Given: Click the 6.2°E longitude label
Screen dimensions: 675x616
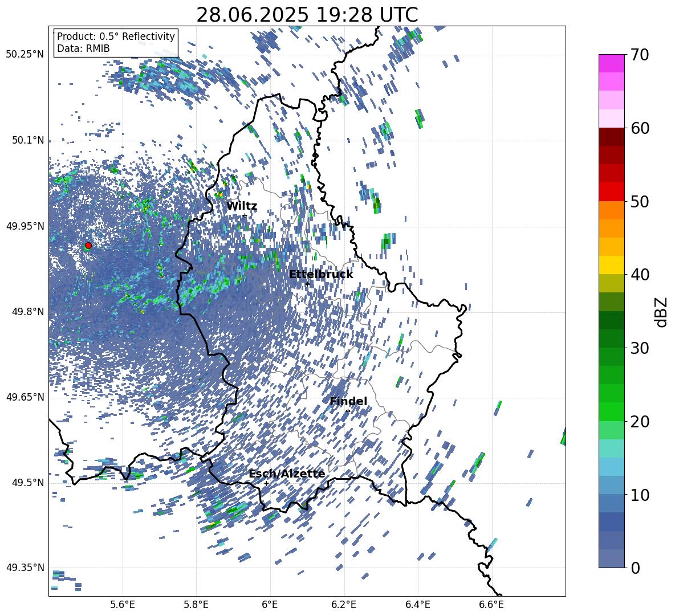Looking at the screenshot, I should pos(344,605).
